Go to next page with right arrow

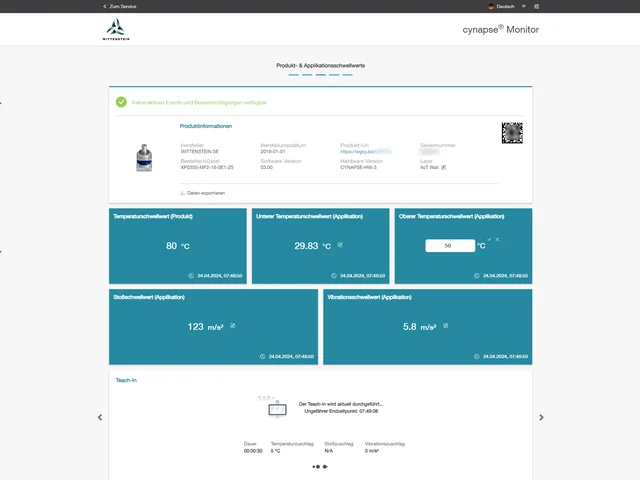(x=541, y=417)
